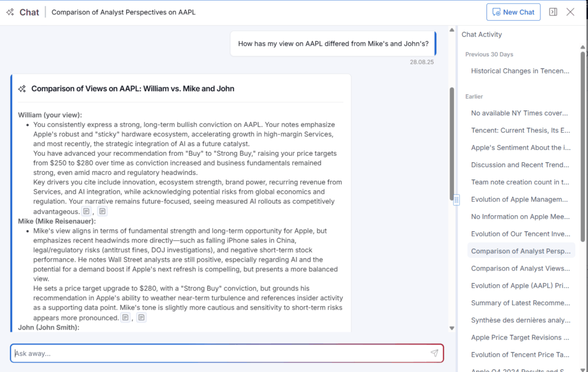This screenshot has height=372, width=588.
Task: Open 'Historical Changes in Tencen...' chat
Action: pyautogui.click(x=520, y=71)
